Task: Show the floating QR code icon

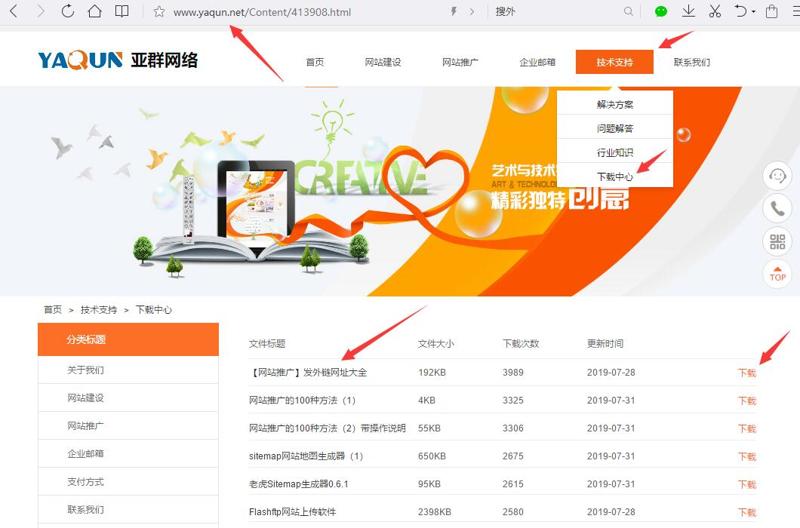Action: click(777, 240)
